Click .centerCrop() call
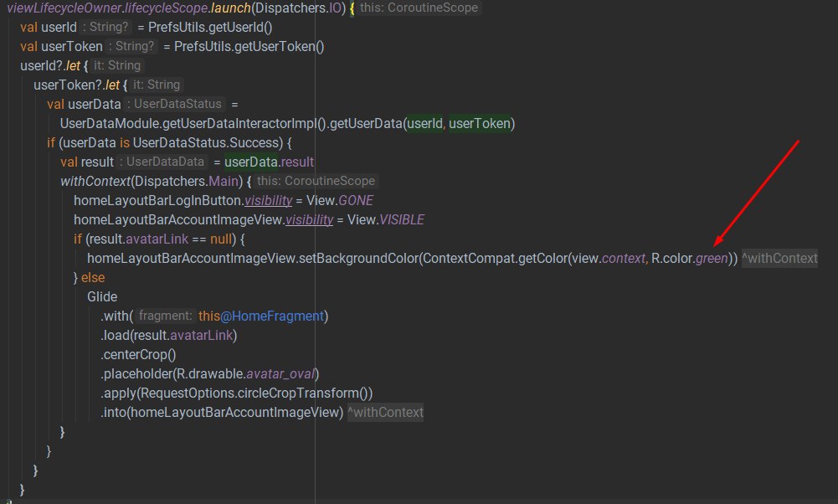The height and width of the screenshot is (504, 838). [x=138, y=354]
